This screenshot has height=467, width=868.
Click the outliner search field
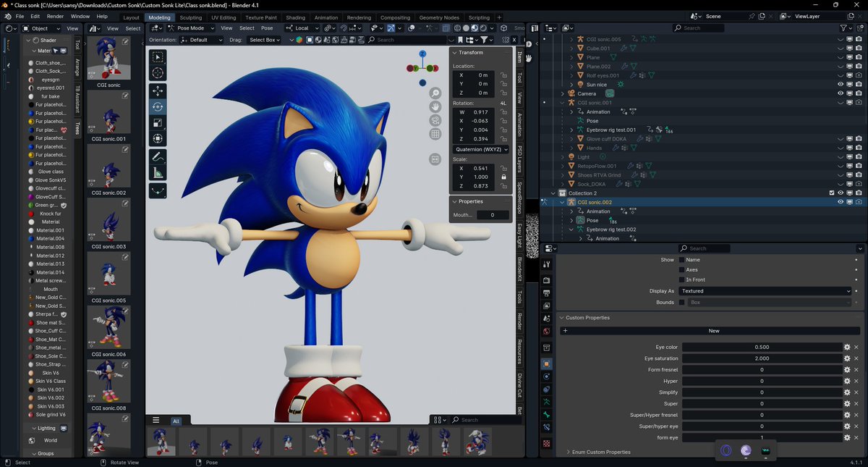point(698,28)
